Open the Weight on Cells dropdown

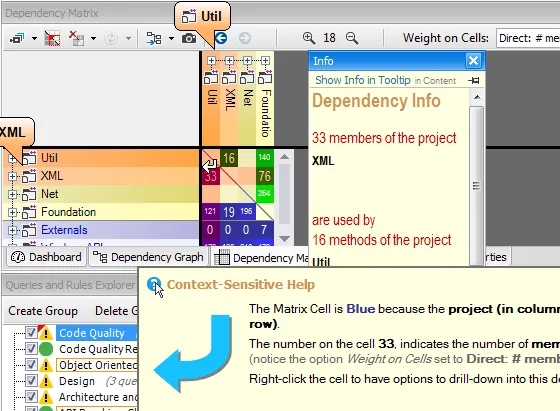(528, 38)
